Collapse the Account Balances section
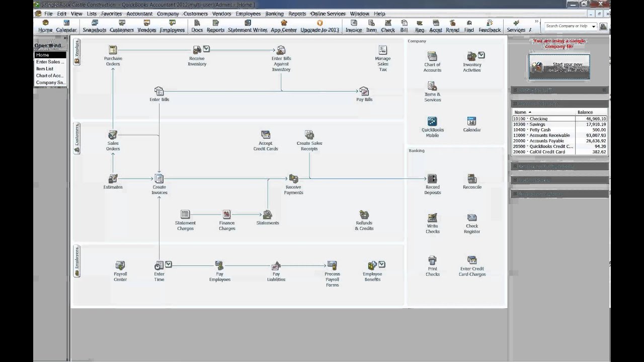 [515, 104]
